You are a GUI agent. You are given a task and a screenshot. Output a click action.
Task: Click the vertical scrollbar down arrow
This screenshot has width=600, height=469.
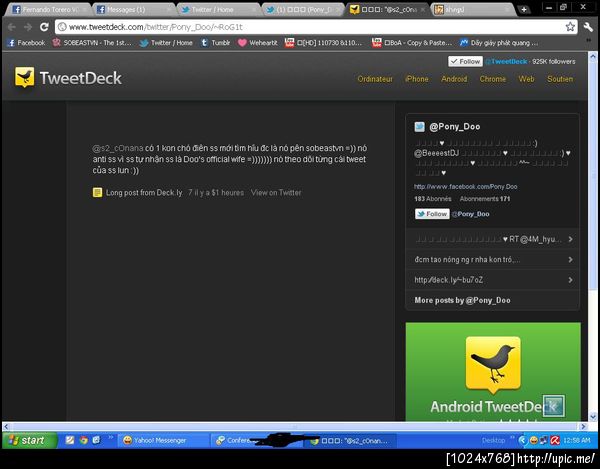point(593,417)
